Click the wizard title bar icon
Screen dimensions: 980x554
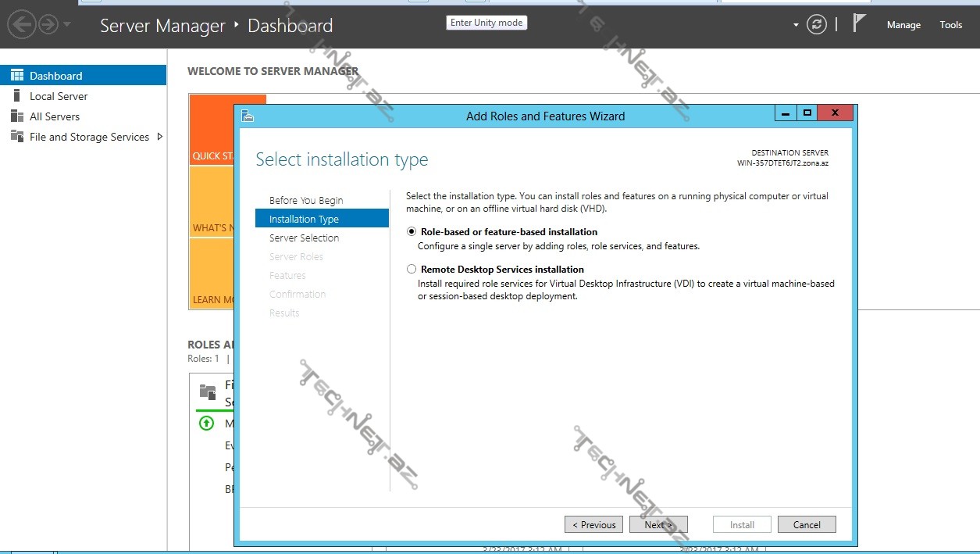pos(248,116)
